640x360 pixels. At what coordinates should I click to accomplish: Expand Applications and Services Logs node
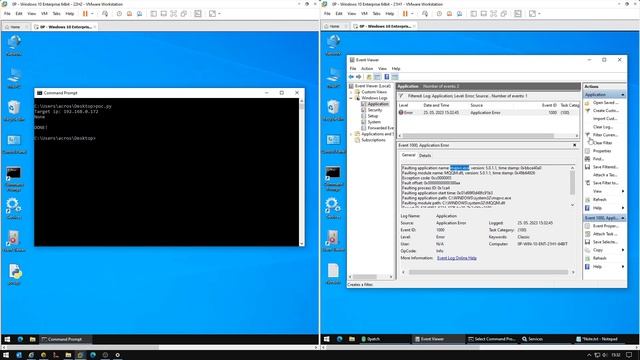pyautogui.click(x=351, y=134)
